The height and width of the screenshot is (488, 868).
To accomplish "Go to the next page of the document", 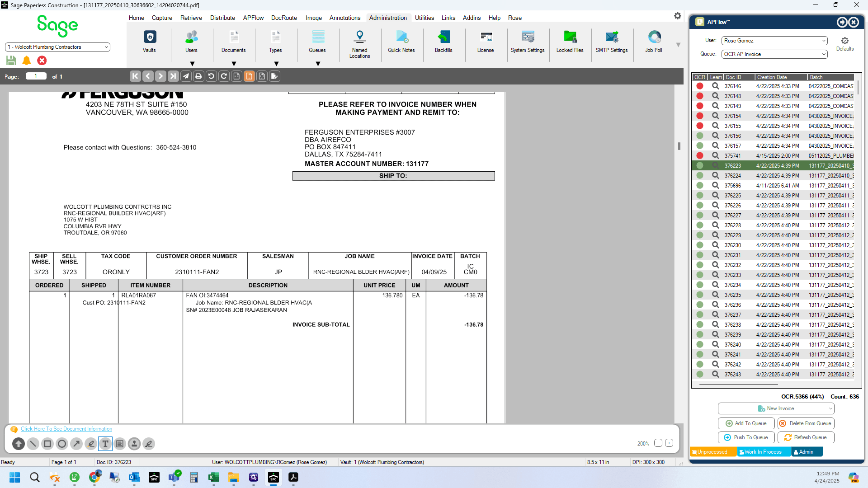I will (160, 76).
